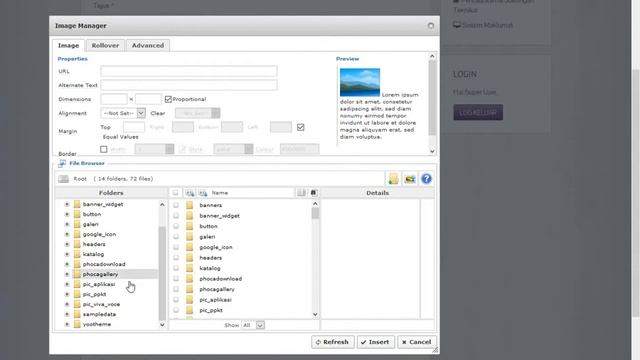Toggle the Proportional checkbox

point(168,99)
